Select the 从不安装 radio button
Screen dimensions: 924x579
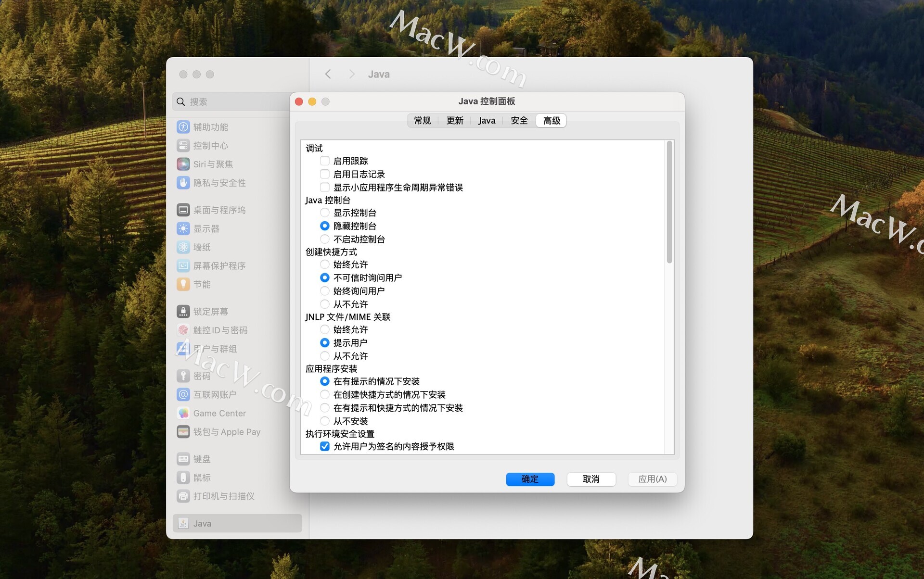tap(325, 421)
